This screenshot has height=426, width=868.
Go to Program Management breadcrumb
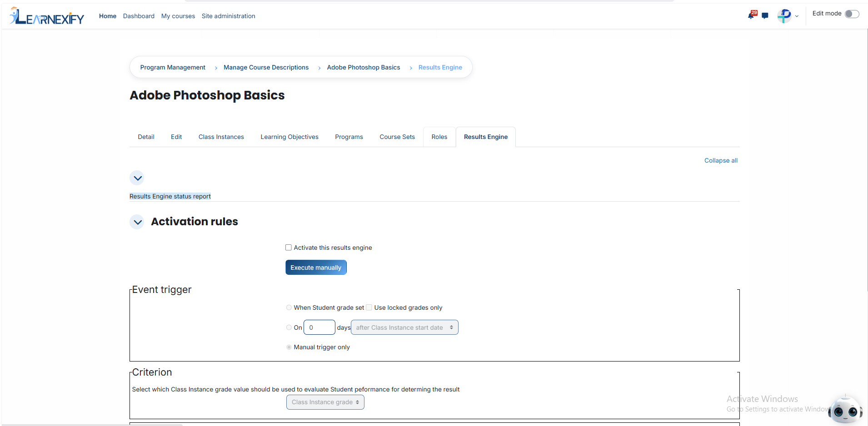[173, 67]
